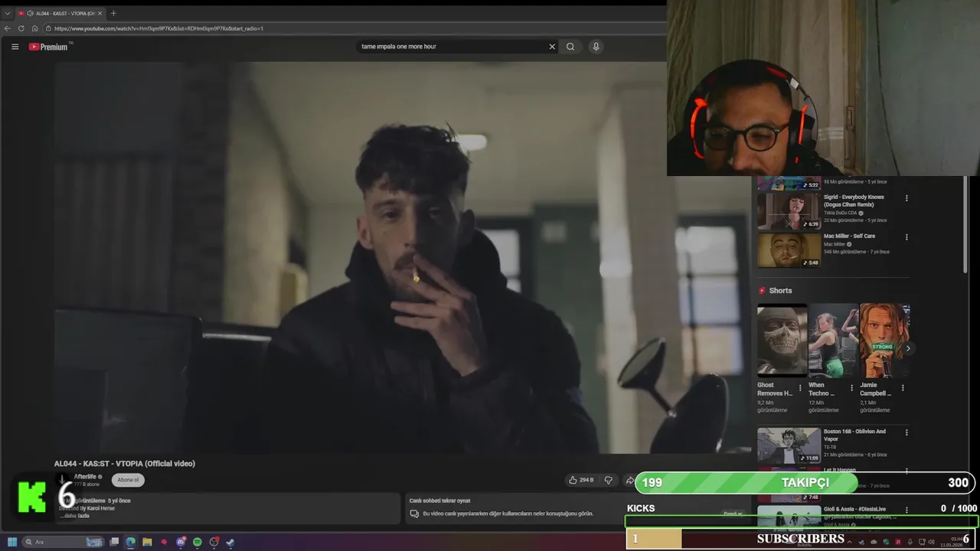The height and width of the screenshot is (551, 980).
Task: Click the youtube.com address bar
Action: pyautogui.click(x=352, y=28)
